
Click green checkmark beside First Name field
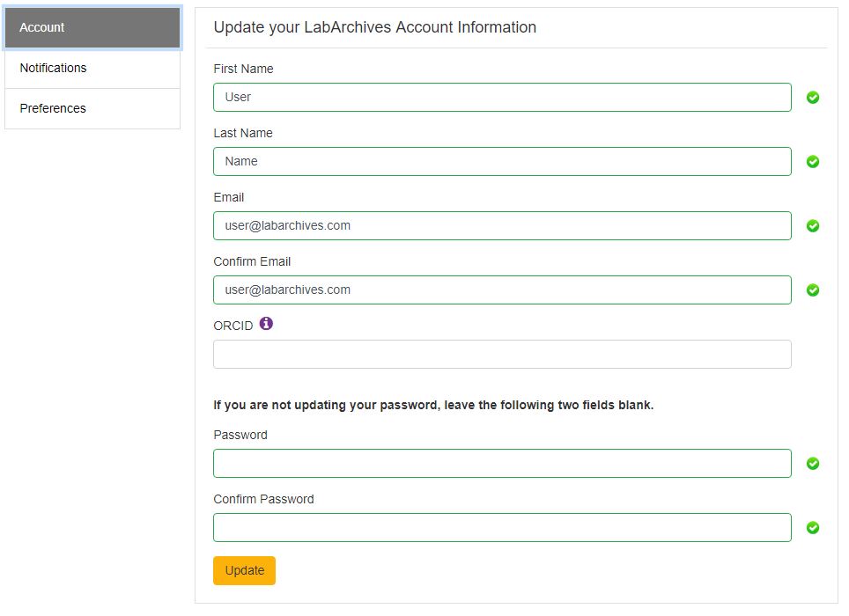tap(813, 98)
